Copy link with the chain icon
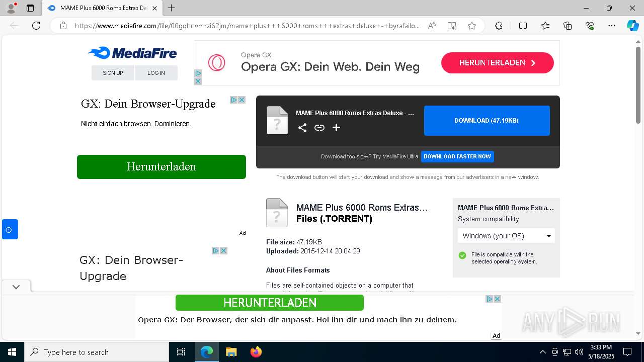The width and height of the screenshot is (644, 362). pyautogui.click(x=319, y=128)
